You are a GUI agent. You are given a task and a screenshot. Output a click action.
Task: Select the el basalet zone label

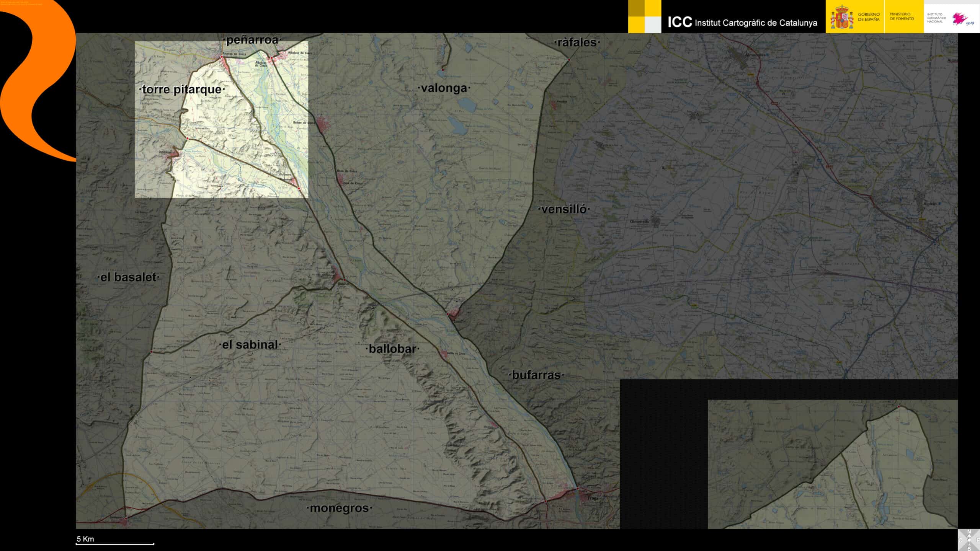click(128, 277)
